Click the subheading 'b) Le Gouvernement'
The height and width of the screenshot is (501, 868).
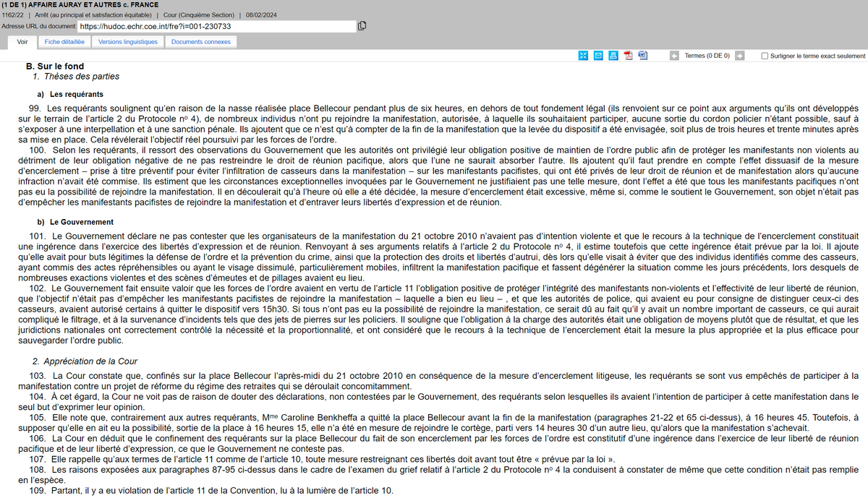coord(75,221)
